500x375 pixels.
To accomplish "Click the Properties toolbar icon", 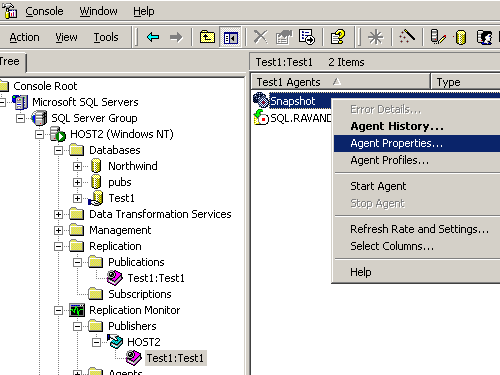I will click(x=283, y=37).
